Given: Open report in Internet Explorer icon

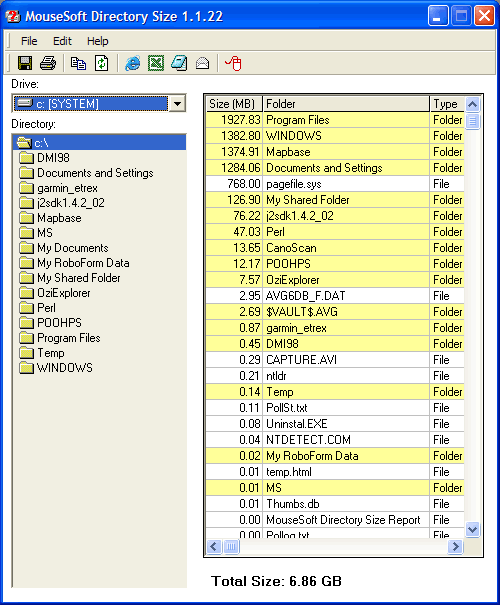Looking at the screenshot, I should click(x=133, y=63).
